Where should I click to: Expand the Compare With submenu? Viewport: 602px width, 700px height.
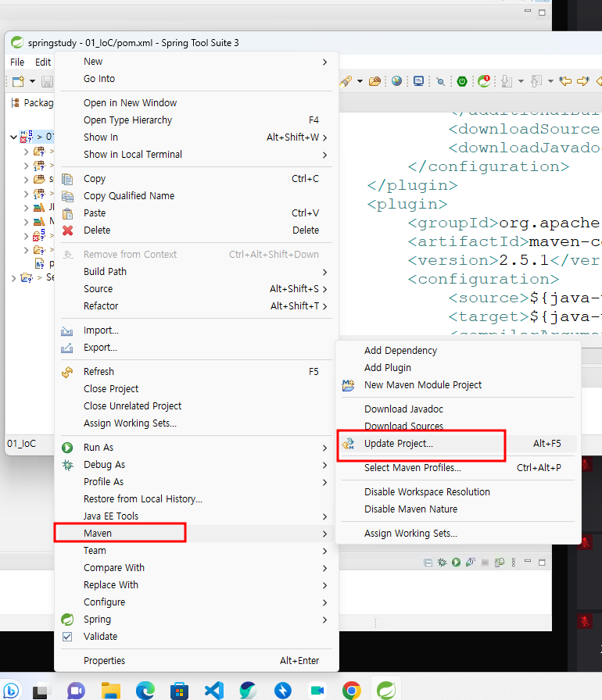[x=324, y=568]
